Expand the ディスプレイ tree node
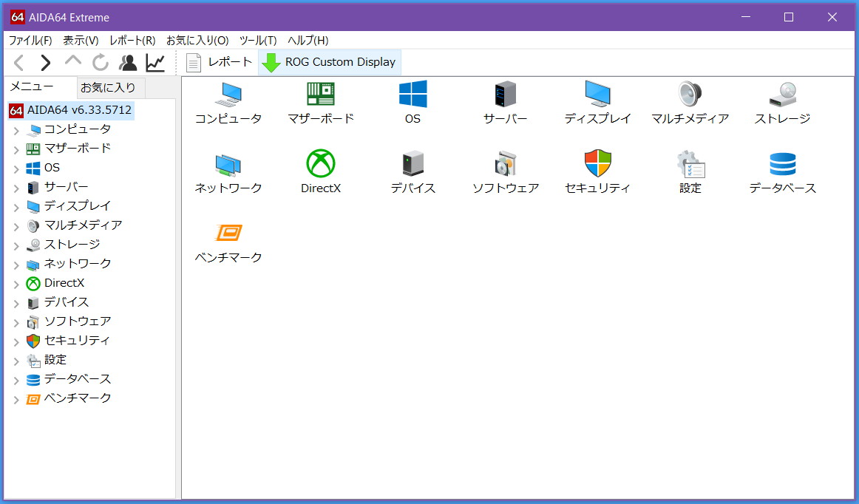 point(16,207)
